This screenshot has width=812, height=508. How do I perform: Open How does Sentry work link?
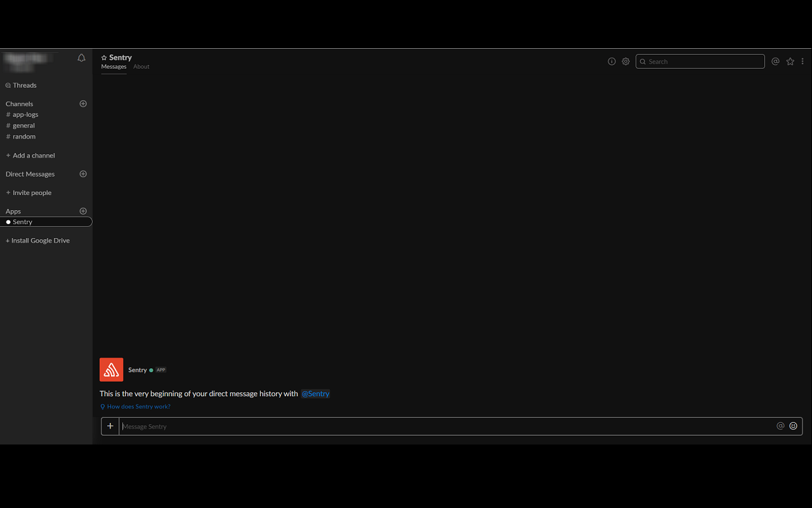(x=135, y=406)
